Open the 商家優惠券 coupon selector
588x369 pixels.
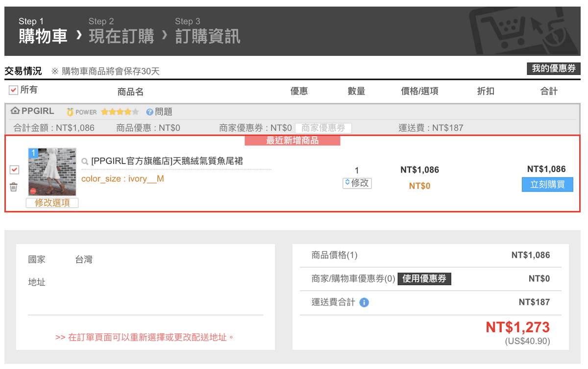[323, 128]
